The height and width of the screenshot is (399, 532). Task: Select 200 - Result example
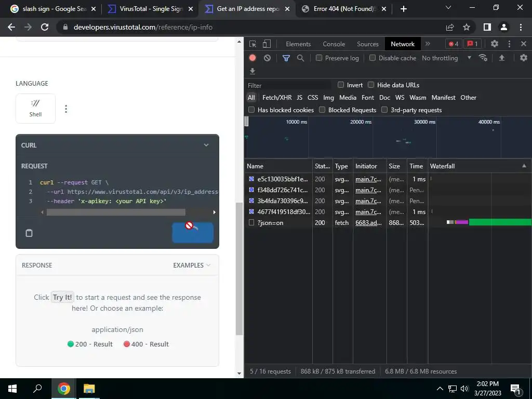(x=90, y=344)
